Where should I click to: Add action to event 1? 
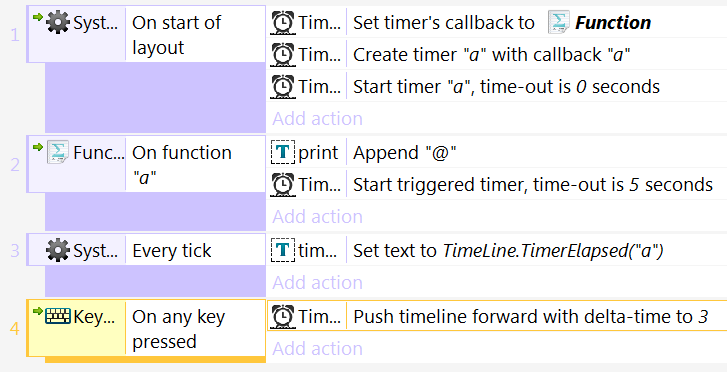click(318, 119)
